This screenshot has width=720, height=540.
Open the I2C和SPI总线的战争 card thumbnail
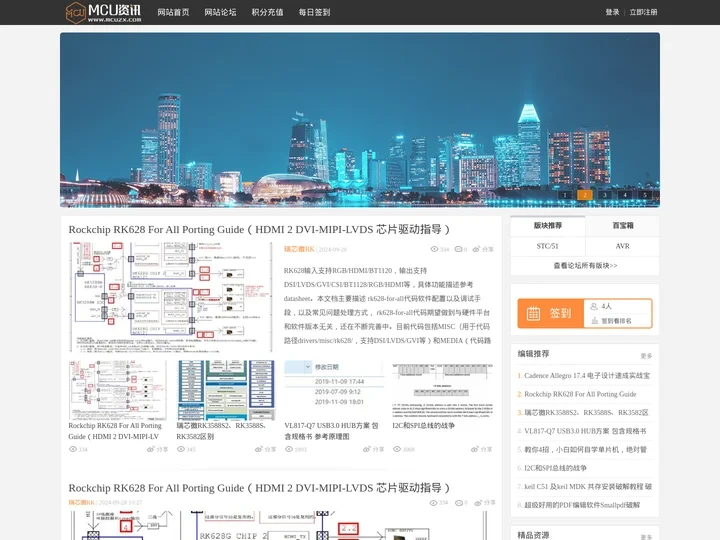(x=442, y=390)
